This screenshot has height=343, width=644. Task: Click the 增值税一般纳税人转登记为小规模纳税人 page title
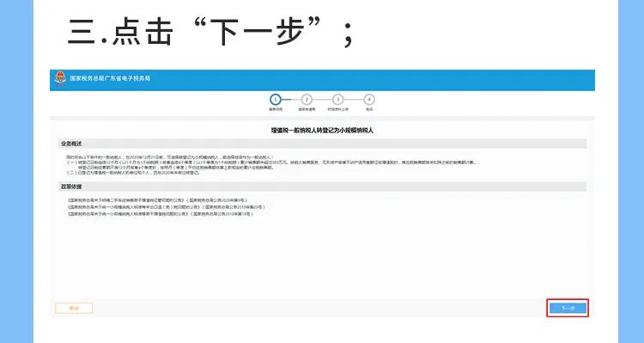click(322, 131)
